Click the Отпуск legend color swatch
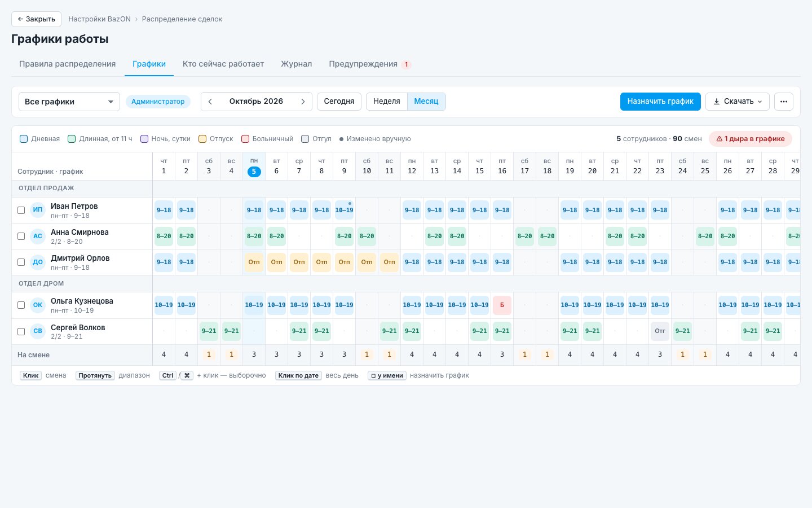This screenshot has height=508, width=812. pos(202,139)
